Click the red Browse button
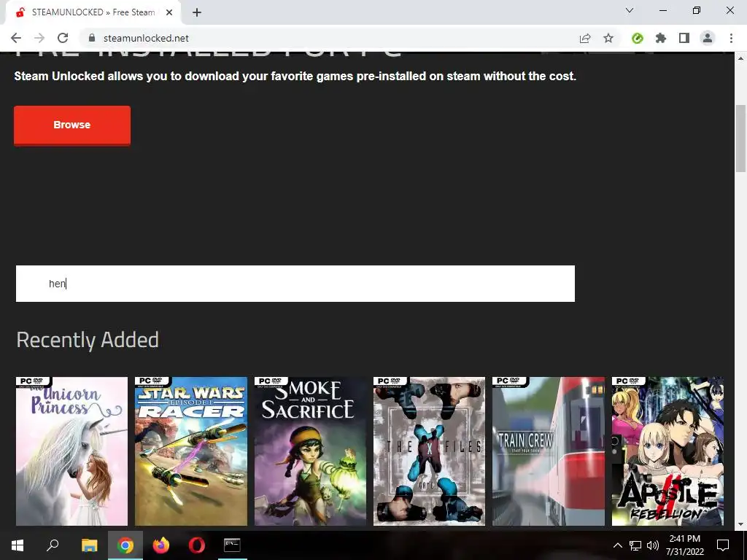Viewport: 747px width, 560px height. pyautogui.click(x=72, y=125)
